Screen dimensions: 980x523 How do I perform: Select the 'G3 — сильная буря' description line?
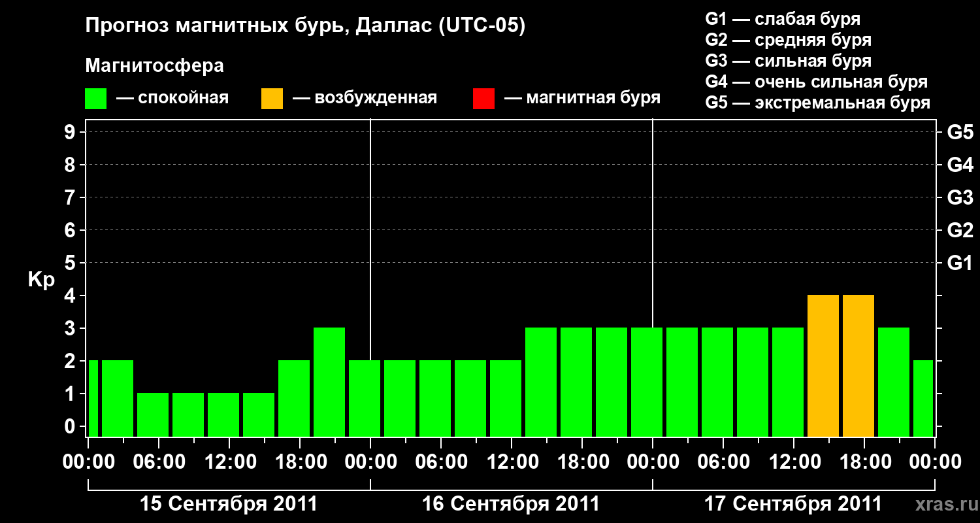tap(788, 61)
